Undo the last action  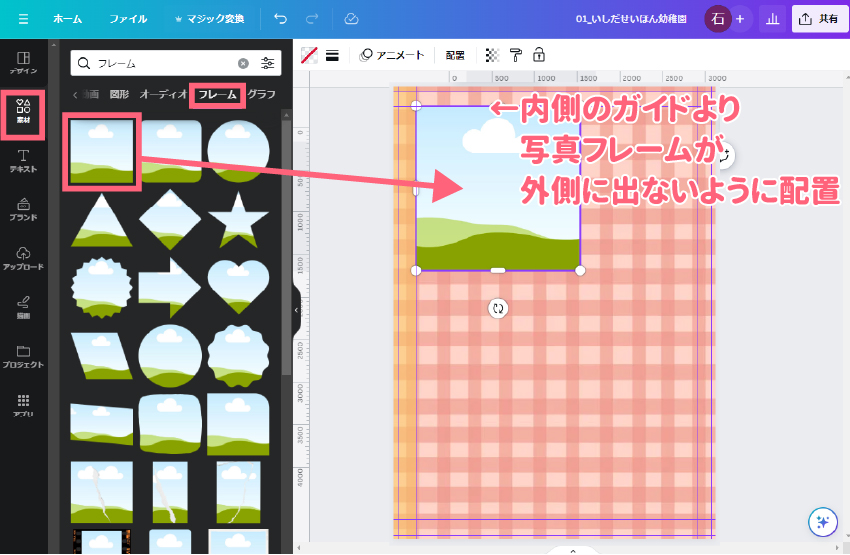280,19
